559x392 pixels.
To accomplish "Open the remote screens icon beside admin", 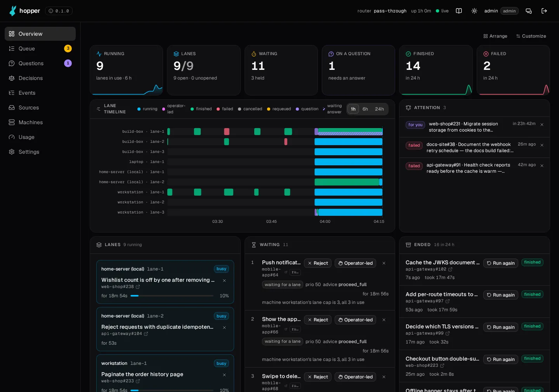I will tap(529, 11).
